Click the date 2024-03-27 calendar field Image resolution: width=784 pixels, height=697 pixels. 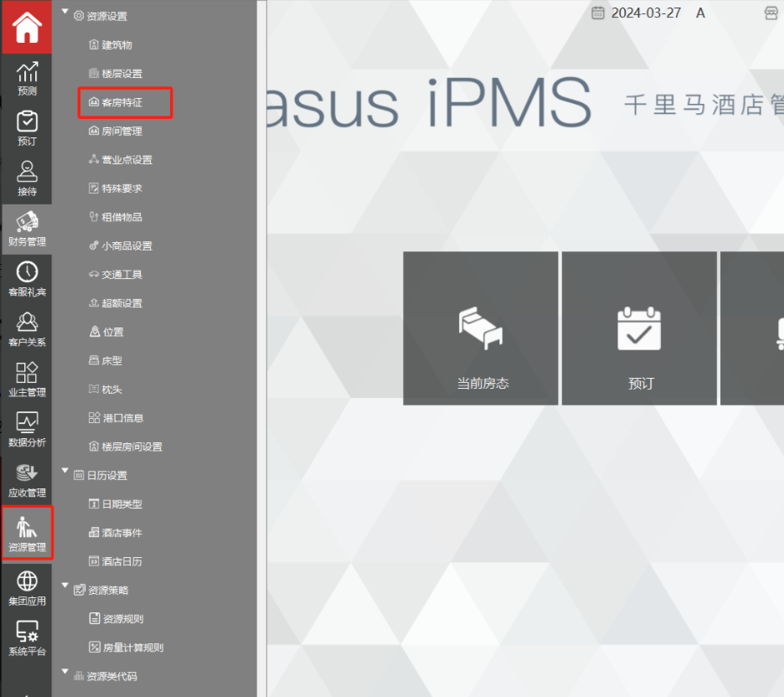click(x=637, y=13)
